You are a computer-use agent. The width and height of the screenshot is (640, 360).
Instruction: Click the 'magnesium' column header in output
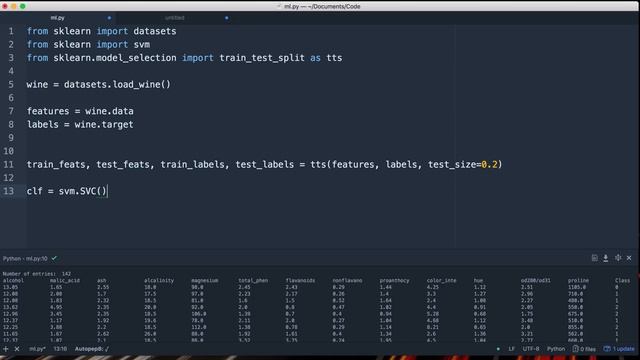point(204,280)
